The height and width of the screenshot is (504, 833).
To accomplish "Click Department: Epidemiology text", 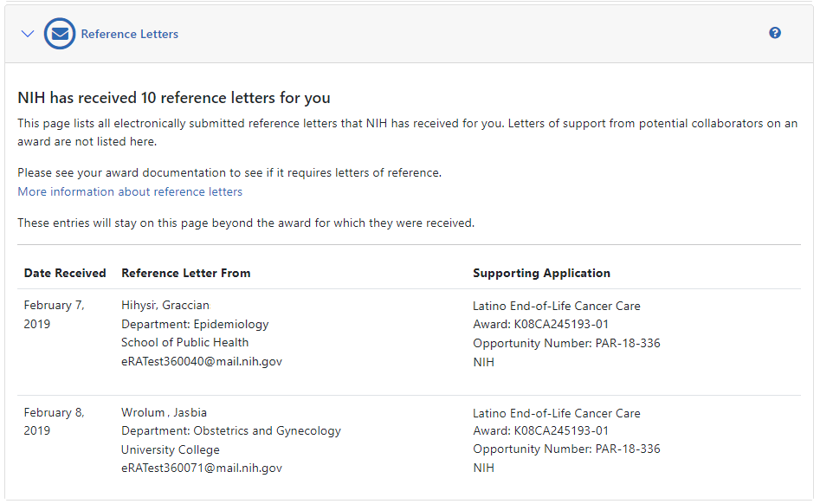I will click(195, 324).
